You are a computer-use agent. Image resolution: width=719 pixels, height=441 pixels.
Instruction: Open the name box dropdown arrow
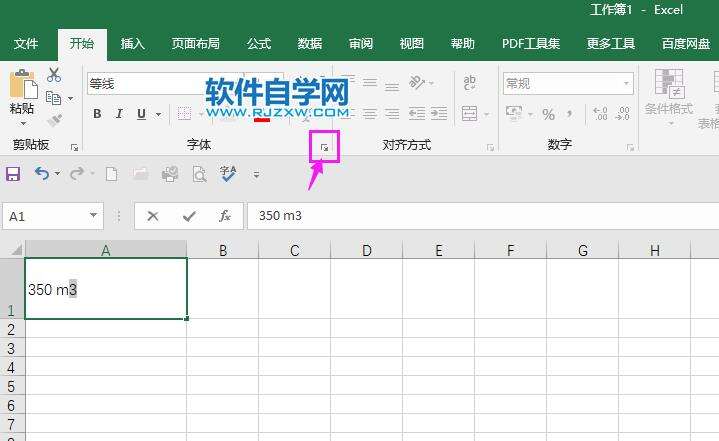click(x=94, y=215)
